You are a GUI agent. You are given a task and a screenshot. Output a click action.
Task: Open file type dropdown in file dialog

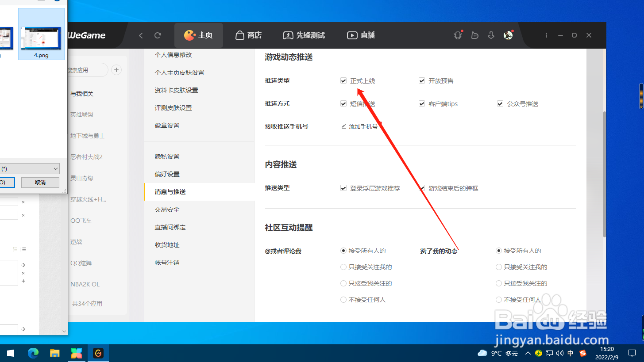(30, 169)
